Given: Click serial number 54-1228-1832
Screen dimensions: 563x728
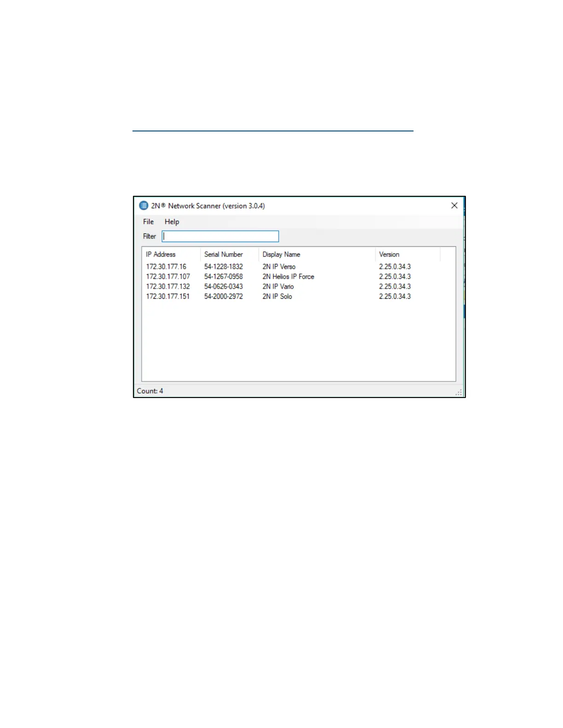Looking at the screenshot, I should [x=224, y=267].
